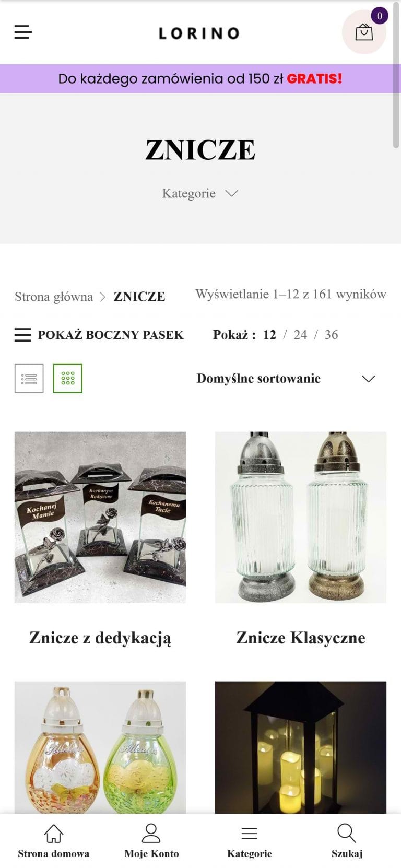The width and height of the screenshot is (401, 868).
Task: Open the shopping cart icon
Action: pyautogui.click(x=364, y=32)
